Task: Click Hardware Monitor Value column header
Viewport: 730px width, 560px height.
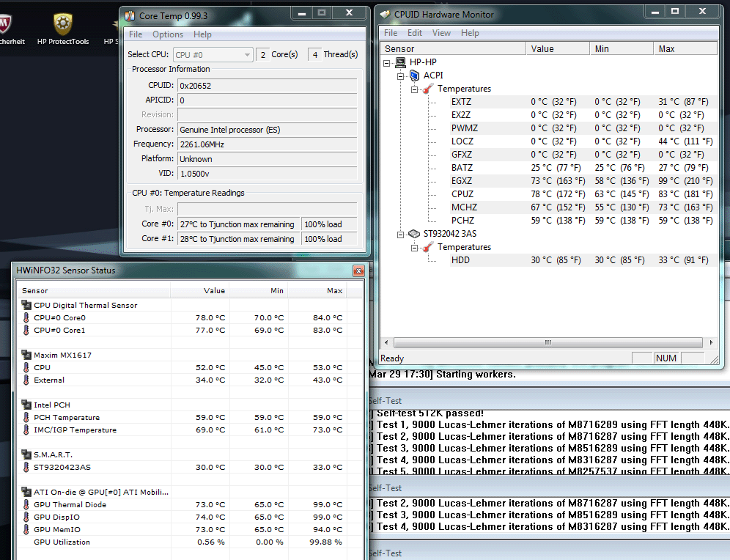Action: (x=558, y=49)
